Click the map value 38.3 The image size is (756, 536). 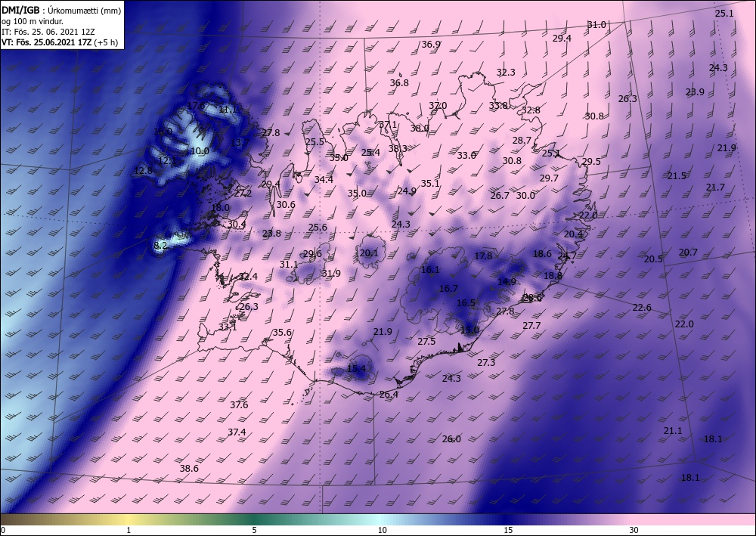[x=398, y=148]
